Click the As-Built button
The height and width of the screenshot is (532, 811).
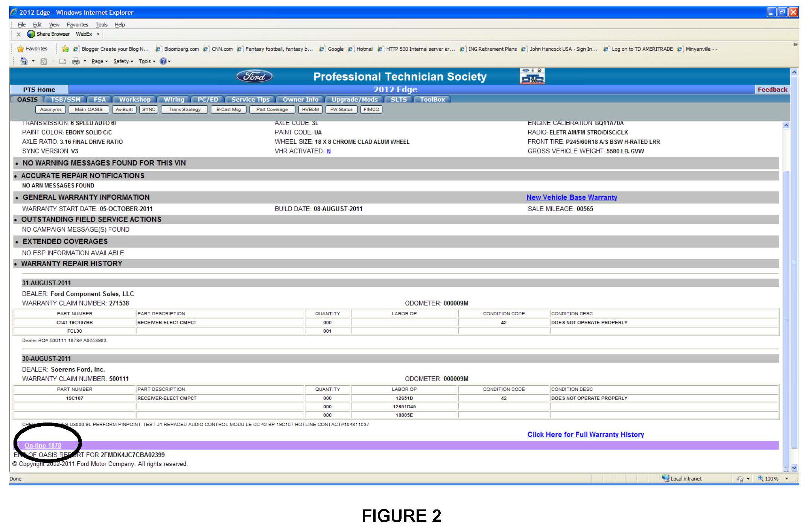pos(124,109)
